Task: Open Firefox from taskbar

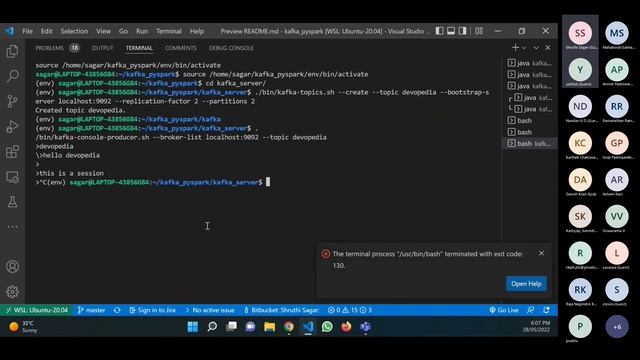Action: tap(346, 327)
